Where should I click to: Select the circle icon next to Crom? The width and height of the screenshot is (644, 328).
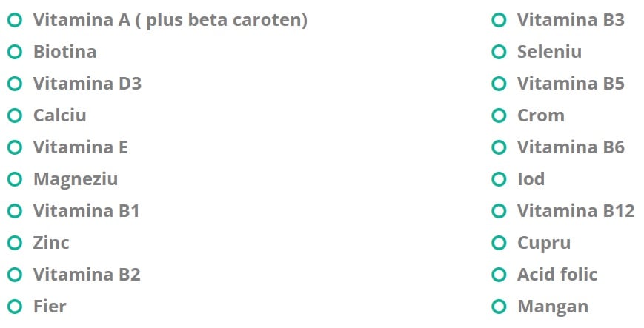click(499, 116)
